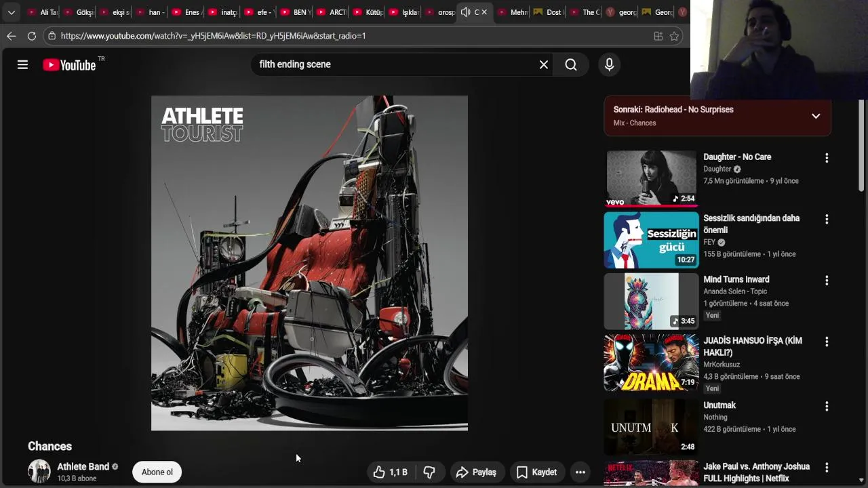Open the grid icon next to the bookmark star
The width and height of the screenshot is (868, 488).
[x=658, y=36]
